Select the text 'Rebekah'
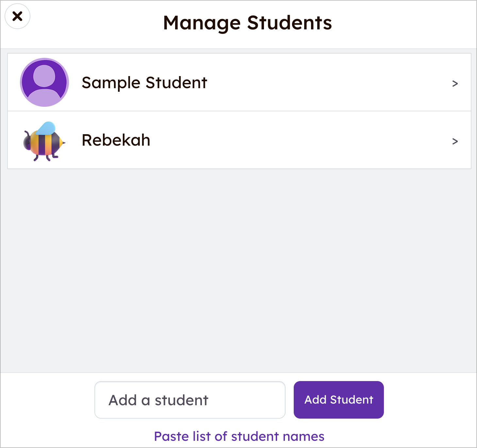This screenshot has width=477, height=448. [116, 140]
